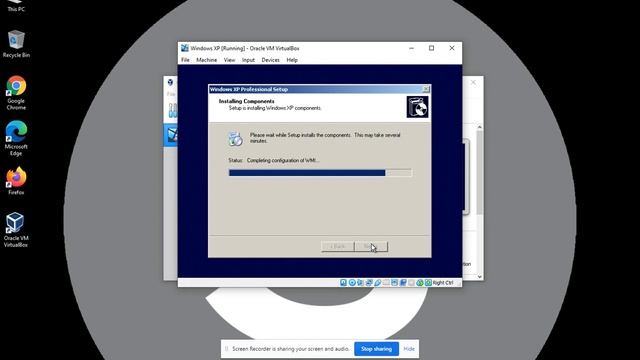The image size is (640, 360).
Task: Select the Firefox desktop shortcut
Action: pyautogui.click(x=16, y=180)
